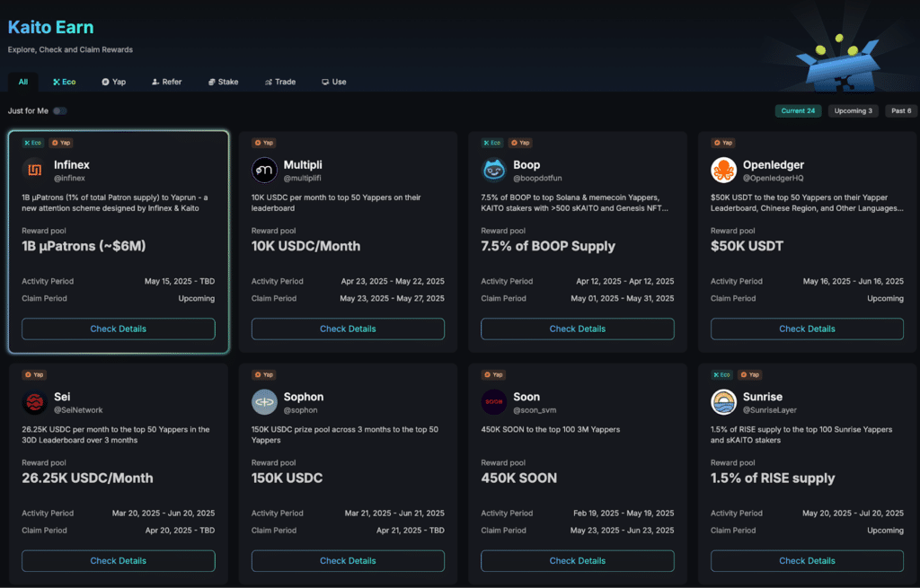Select the Upcoming 3 filter
Viewport: 920px width, 588px height.
coord(853,110)
